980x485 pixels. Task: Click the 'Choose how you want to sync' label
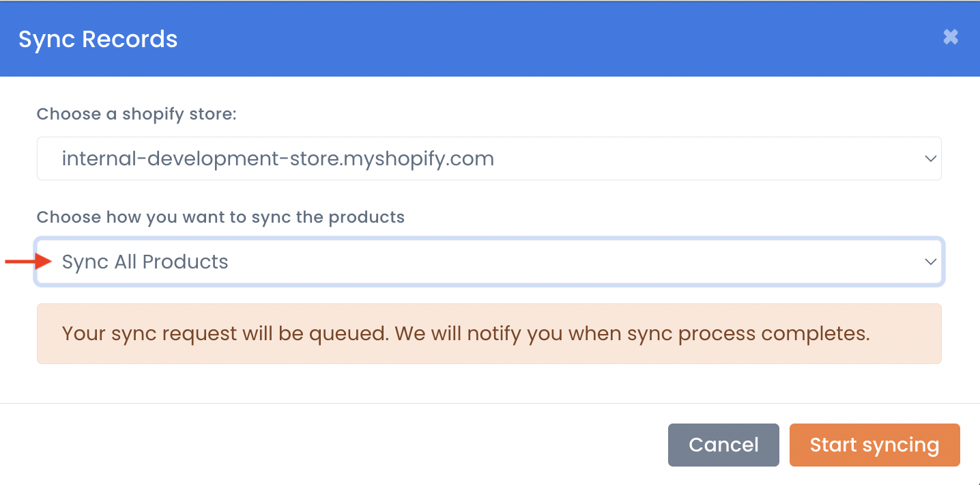[220, 217]
